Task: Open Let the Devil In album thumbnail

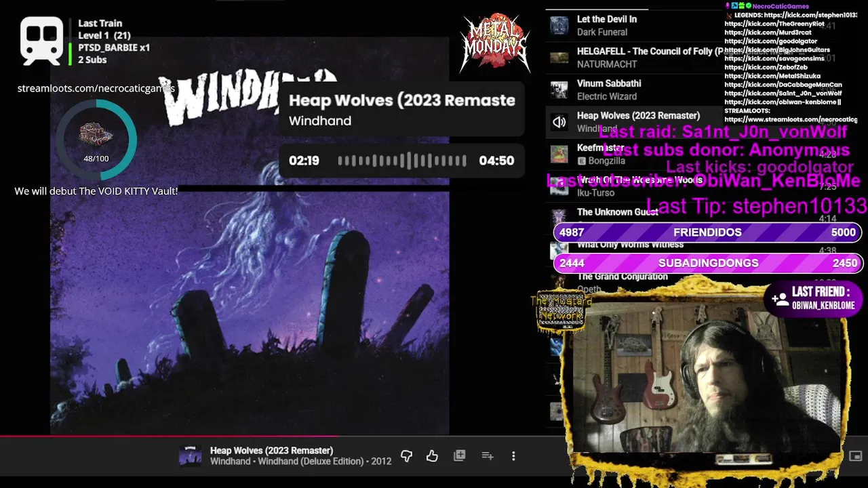Action: tap(559, 26)
